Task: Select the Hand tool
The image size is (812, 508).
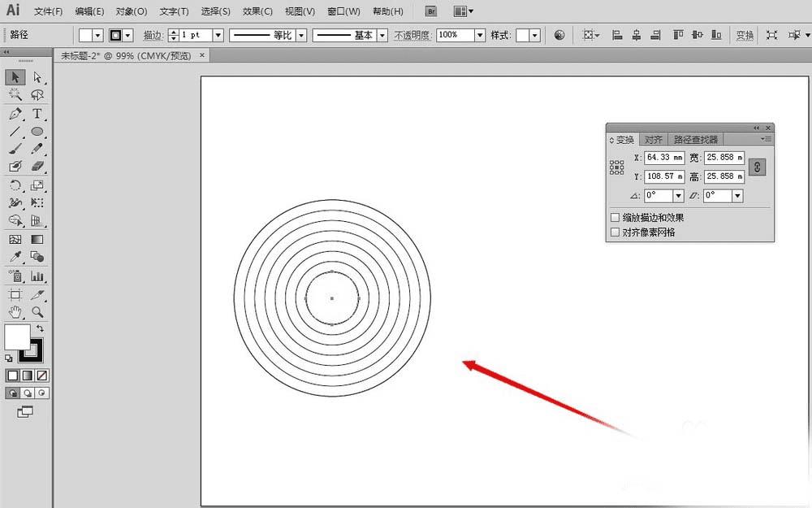Action: click(15, 312)
